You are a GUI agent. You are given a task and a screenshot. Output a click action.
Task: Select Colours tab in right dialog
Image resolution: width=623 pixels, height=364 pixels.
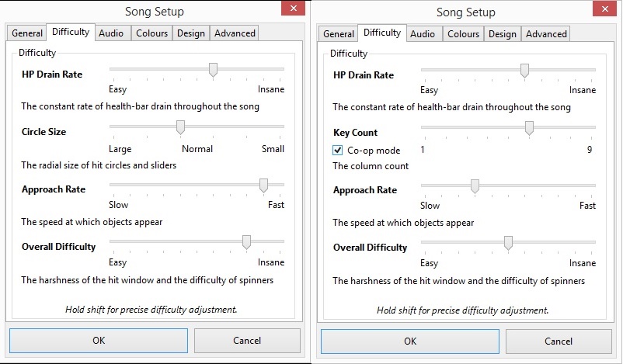click(463, 34)
